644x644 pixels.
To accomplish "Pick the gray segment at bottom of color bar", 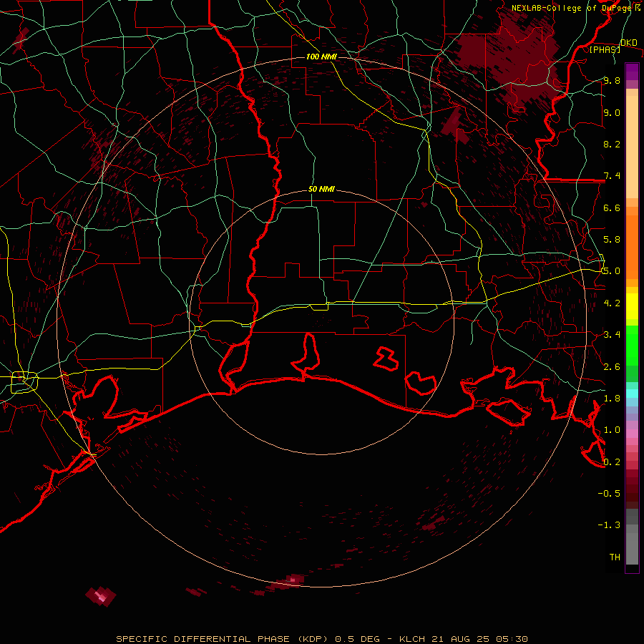I will (x=632, y=545).
